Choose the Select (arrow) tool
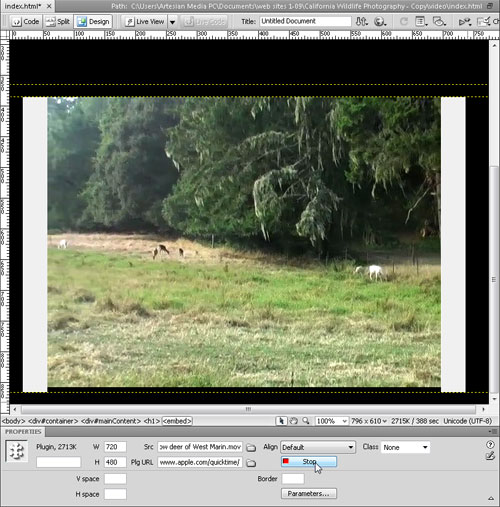This screenshot has width=500, height=507. pos(281,421)
